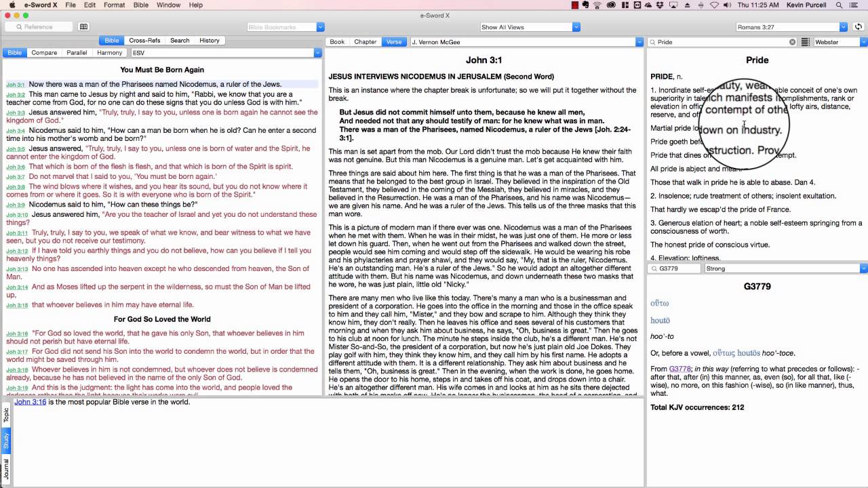Follow the G3778 Strong's reference link
Screen dimensions: 868x488
pyautogui.click(x=679, y=369)
